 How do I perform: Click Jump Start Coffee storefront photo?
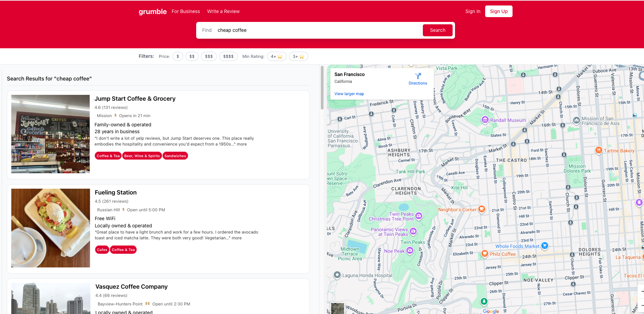[x=50, y=134]
